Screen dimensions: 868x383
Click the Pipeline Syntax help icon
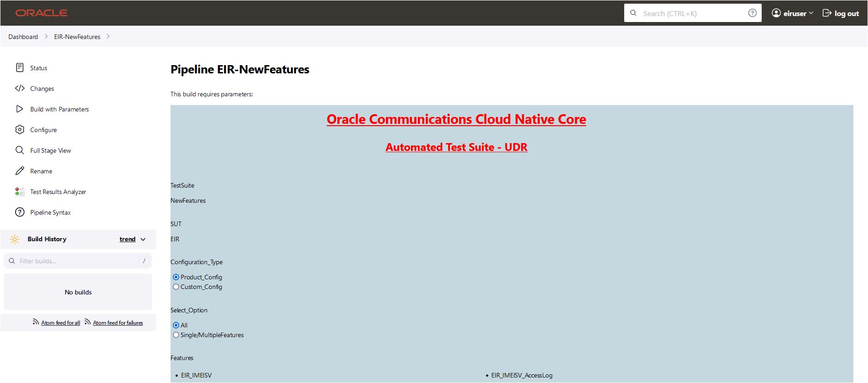point(20,212)
